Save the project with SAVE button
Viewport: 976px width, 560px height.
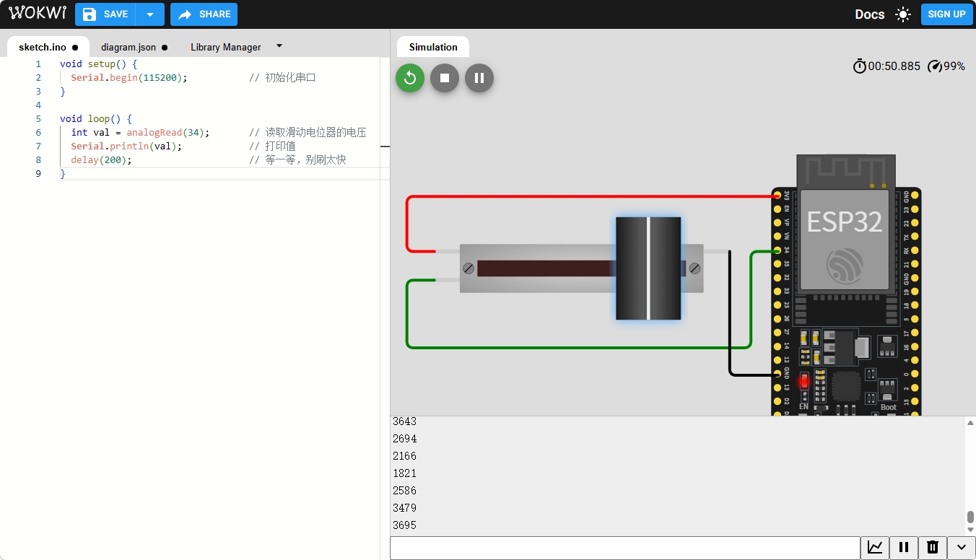coord(105,14)
